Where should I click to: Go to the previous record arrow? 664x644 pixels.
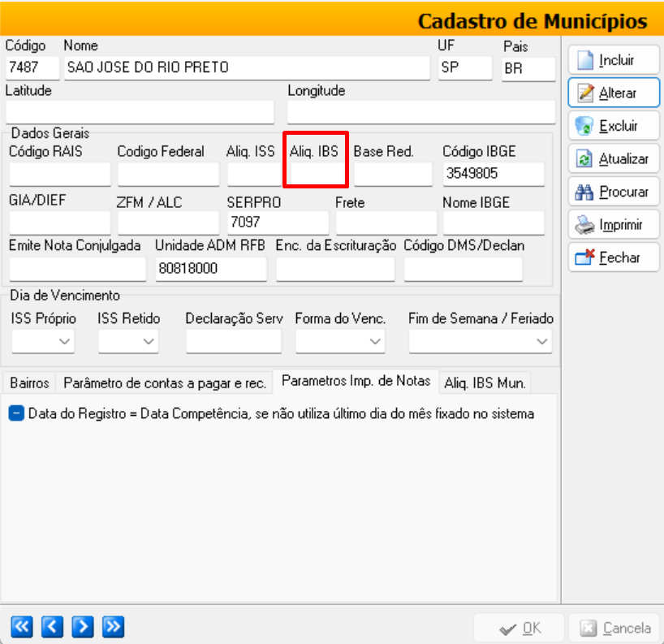[52, 626]
